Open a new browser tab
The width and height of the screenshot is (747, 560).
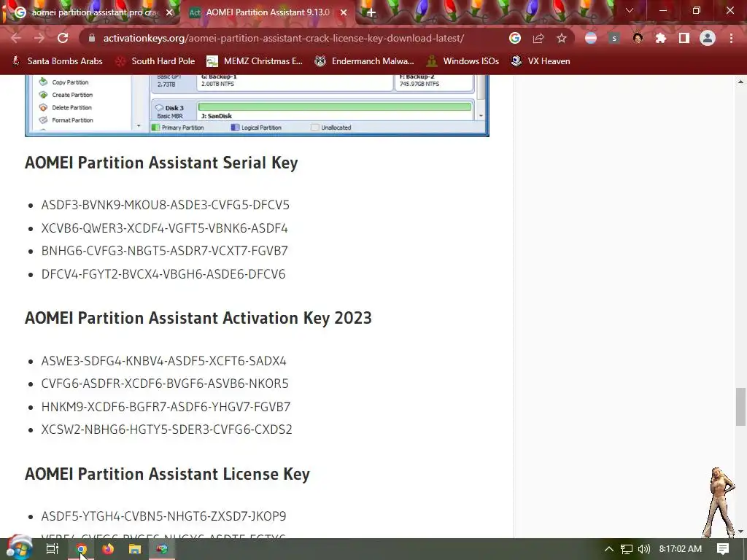point(371,12)
